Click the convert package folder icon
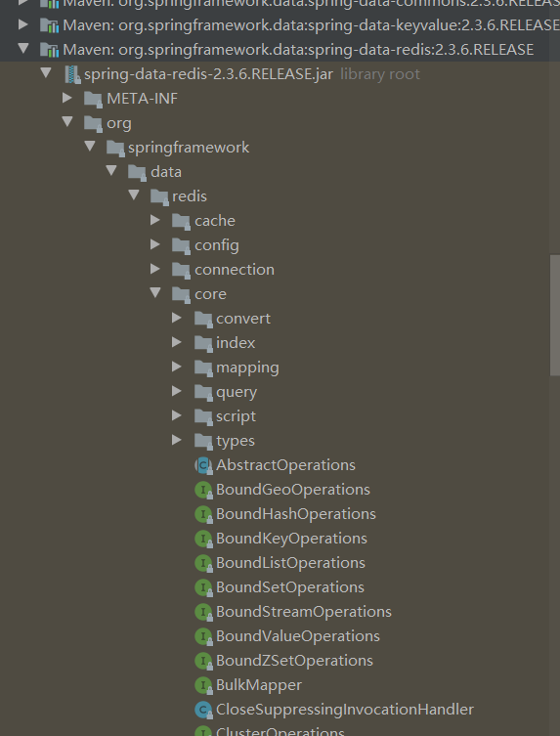This screenshot has height=736, width=560. (x=203, y=319)
